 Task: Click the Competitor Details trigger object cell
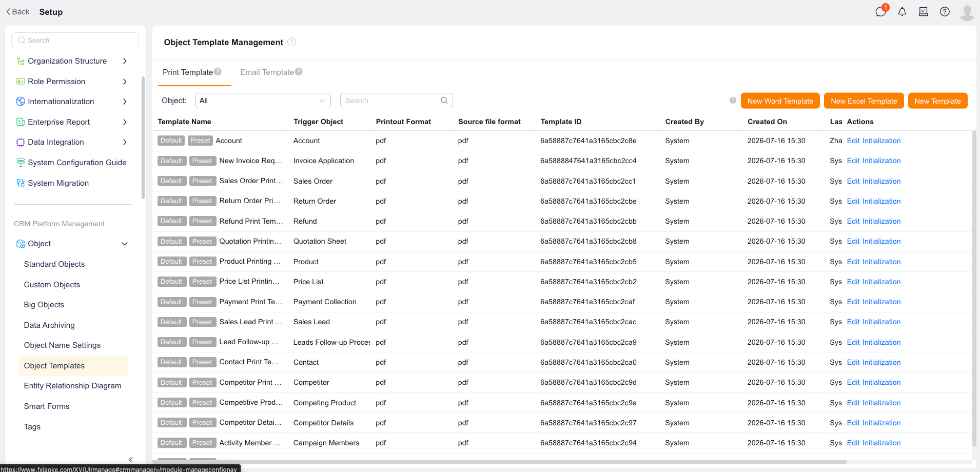(x=323, y=423)
